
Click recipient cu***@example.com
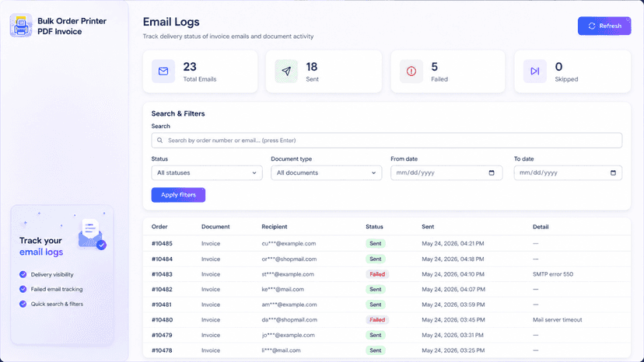pos(289,243)
